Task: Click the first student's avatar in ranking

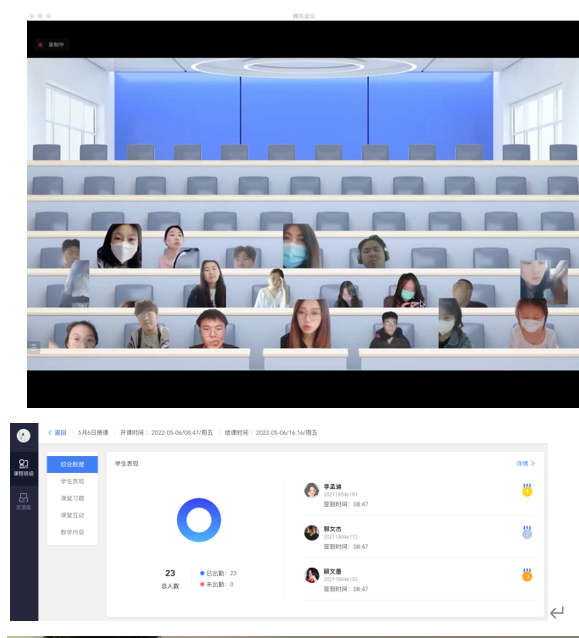Action: click(312, 490)
